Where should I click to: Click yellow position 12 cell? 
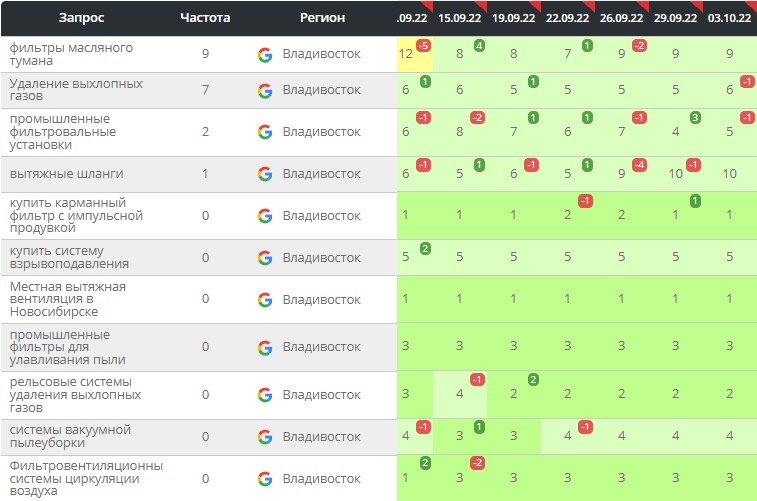pyautogui.click(x=406, y=54)
